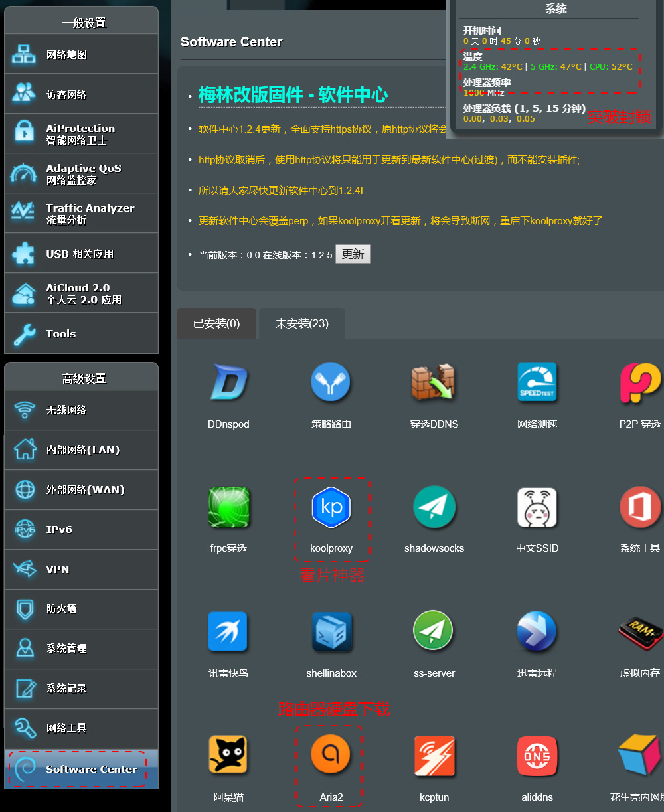The height and width of the screenshot is (812, 664).
Task: Select the aliddns plugin icon
Action: coord(537,756)
